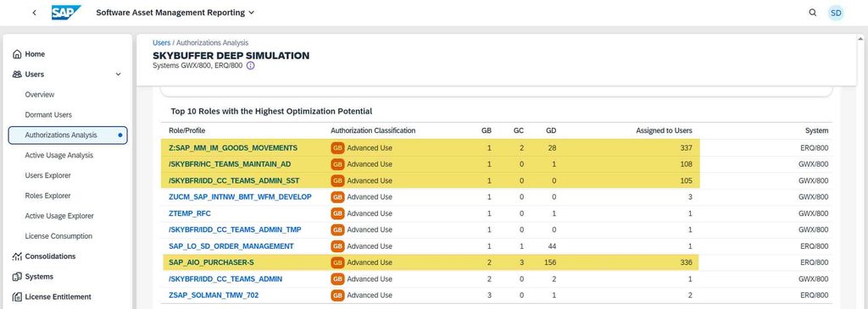Open Systems in sidebar
The width and height of the screenshot is (868, 309).
pyautogui.click(x=39, y=276)
